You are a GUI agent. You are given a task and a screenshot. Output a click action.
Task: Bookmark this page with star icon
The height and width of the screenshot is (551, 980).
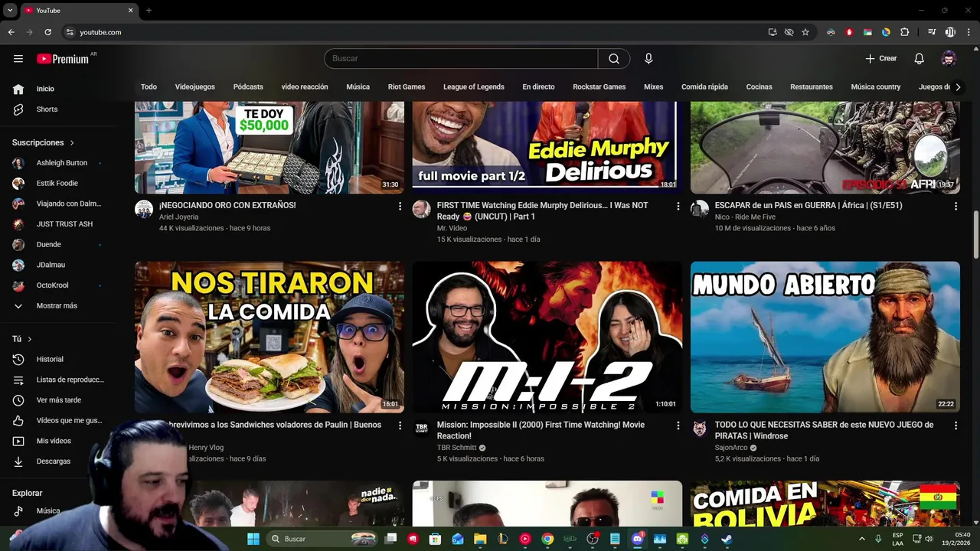click(805, 32)
